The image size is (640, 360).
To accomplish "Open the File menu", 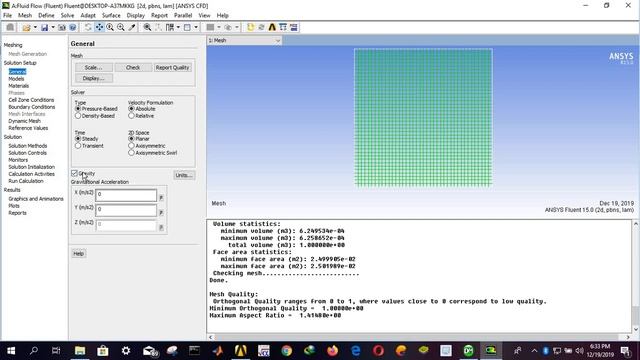I will tap(7, 16).
